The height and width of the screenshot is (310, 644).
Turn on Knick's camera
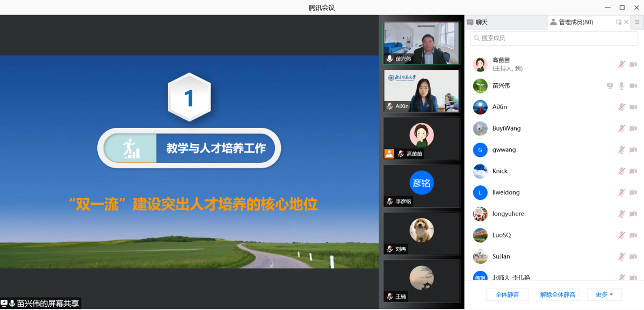[x=633, y=171]
